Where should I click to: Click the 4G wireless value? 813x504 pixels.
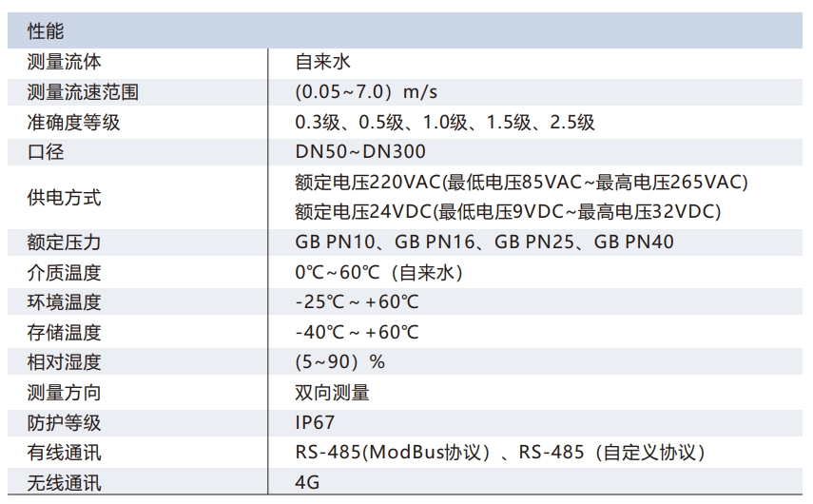pyautogui.click(x=307, y=483)
